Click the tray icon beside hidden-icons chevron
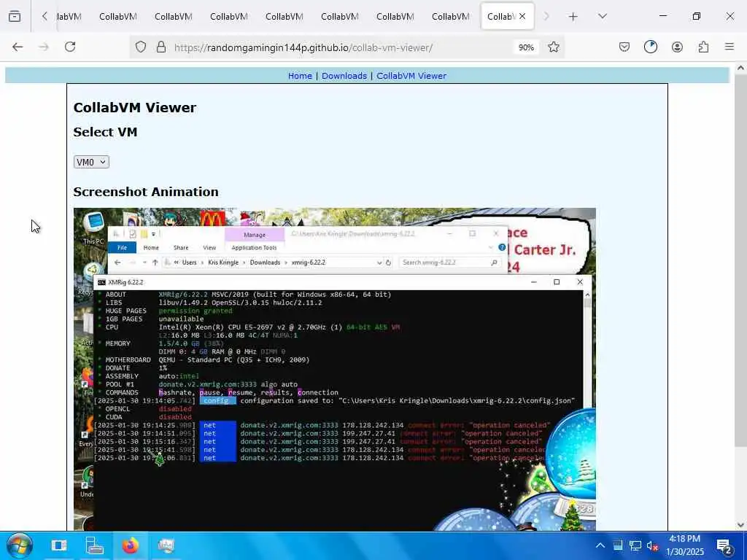This screenshot has width=747, height=560. [618, 545]
